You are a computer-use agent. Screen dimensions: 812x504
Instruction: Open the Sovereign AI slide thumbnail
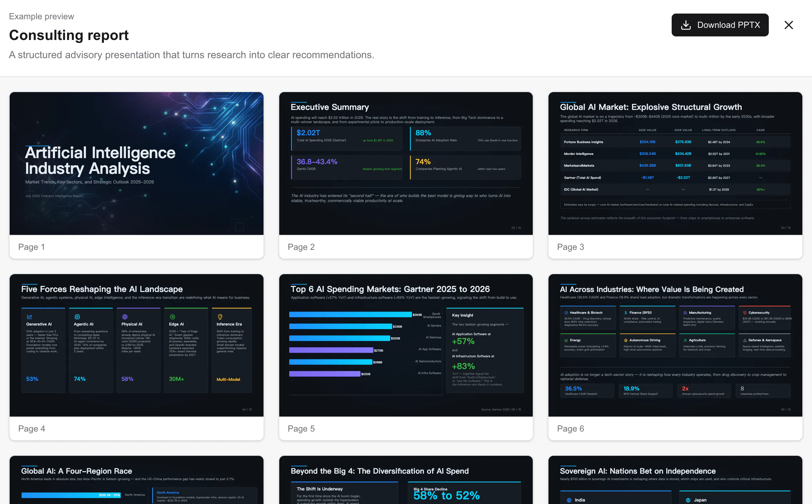pyautogui.click(x=675, y=480)
